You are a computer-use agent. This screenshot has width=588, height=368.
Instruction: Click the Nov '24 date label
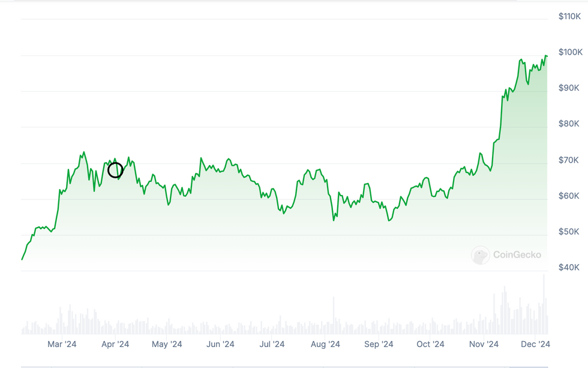pyautogui.click(x=484, y=344)
